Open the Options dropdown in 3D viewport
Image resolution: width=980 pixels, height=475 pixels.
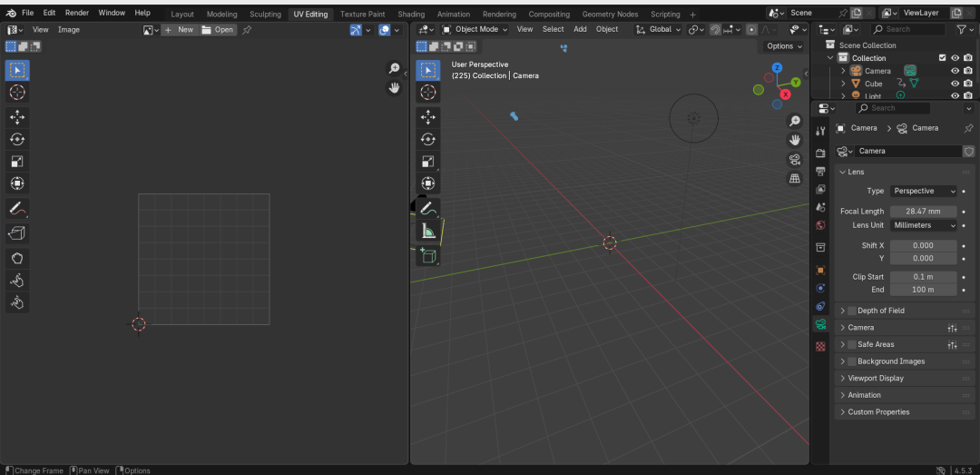coord(784,45)
